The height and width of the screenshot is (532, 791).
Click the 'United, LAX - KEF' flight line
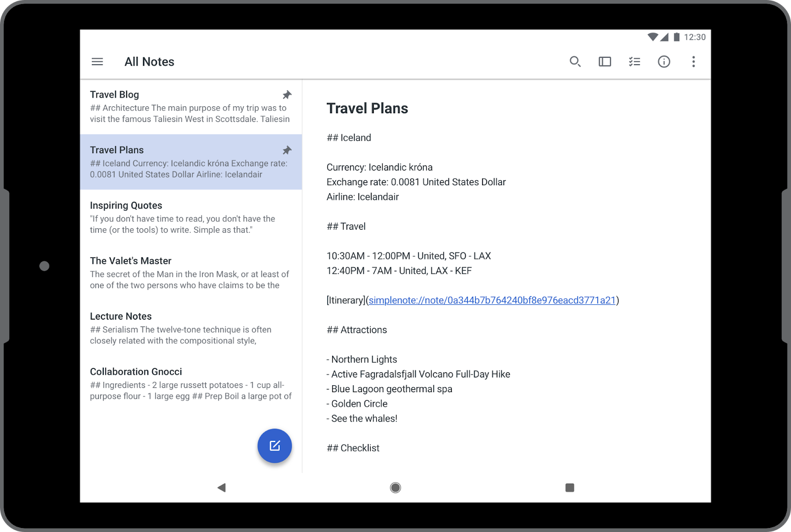coord(399,271)
